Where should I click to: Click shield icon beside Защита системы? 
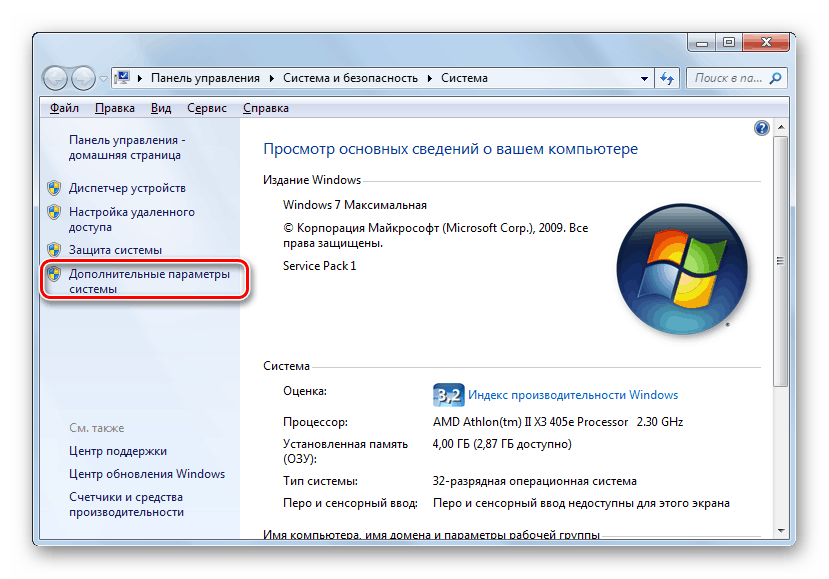click(54, 250)
